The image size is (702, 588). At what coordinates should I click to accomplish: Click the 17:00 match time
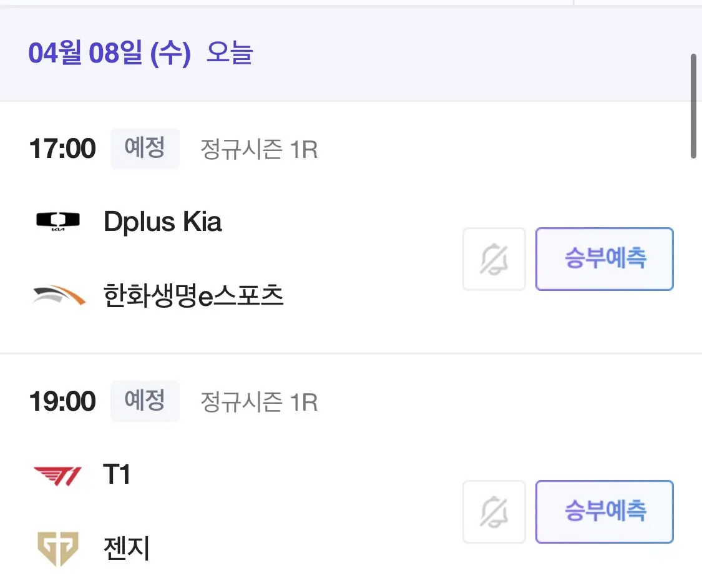(62, 149)
